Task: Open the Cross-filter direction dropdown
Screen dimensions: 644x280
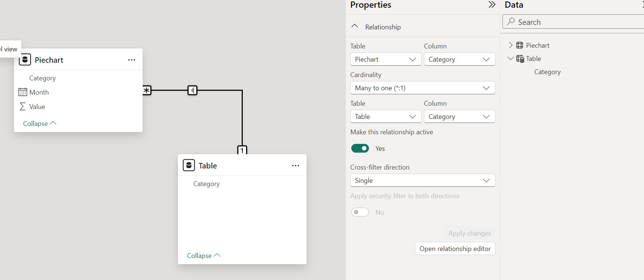Action: (x=423, y=180)
